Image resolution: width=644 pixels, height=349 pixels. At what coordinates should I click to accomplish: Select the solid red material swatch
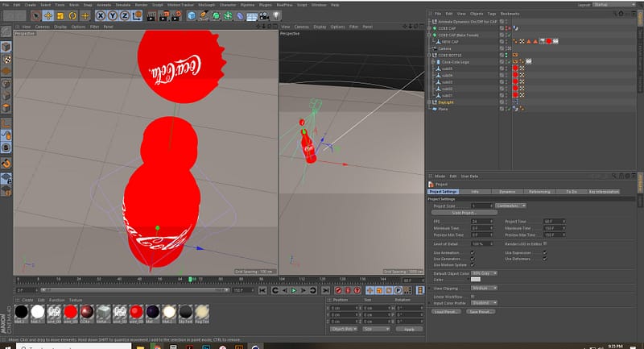(71, 312)
